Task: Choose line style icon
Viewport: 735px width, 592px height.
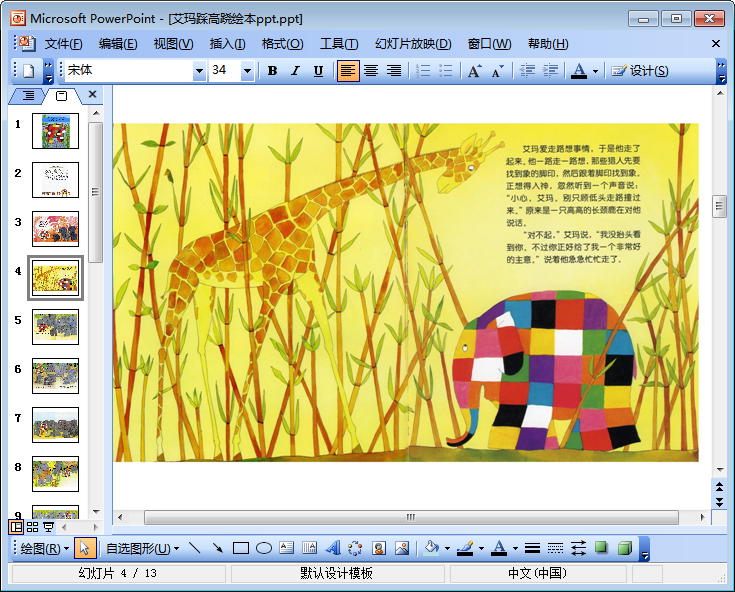Action: (532, 548)
